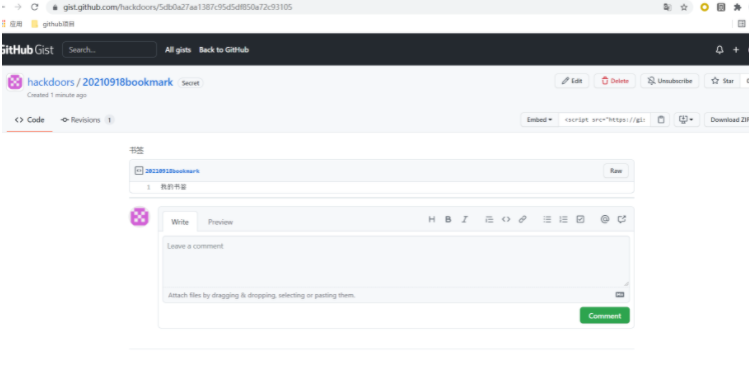Select the Preview tab in comment box
The height and width of the screenshot is (366, 749).
click(x=220, y=222)
